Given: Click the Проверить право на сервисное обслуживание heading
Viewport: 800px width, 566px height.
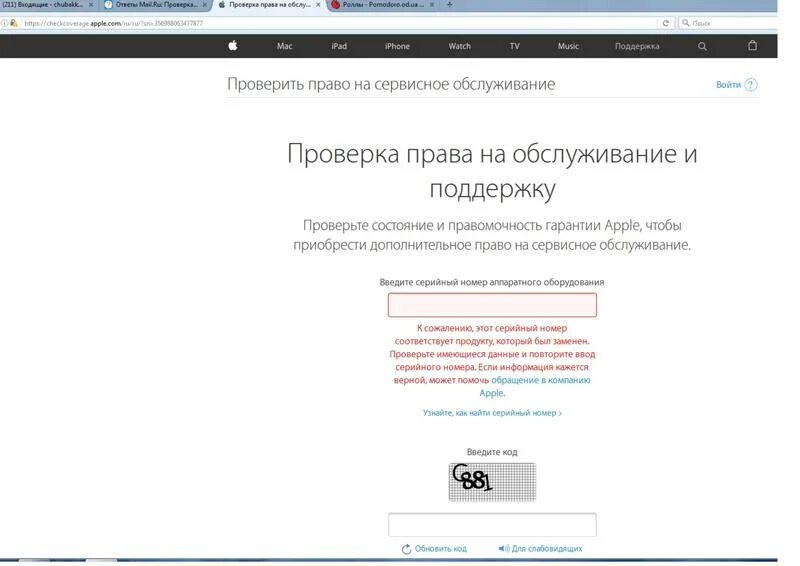Looking at the screenshot, I should coord(391,84).
